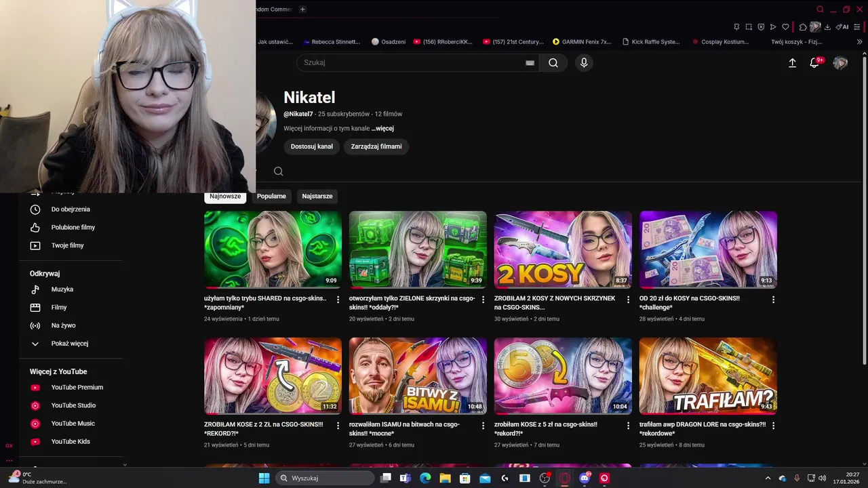
Task: Open options menu for OD 20 zł video
Action: click(x=773, y=300)
